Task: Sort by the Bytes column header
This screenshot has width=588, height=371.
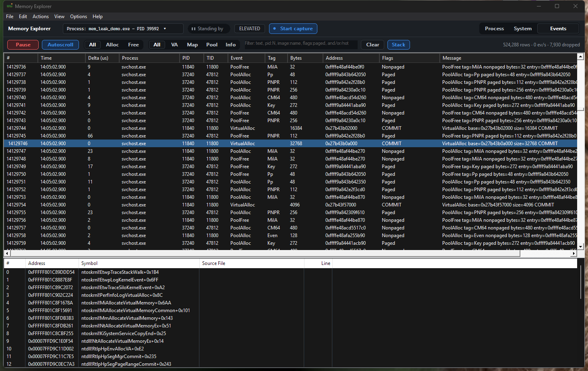Action: tap(305, 58)
